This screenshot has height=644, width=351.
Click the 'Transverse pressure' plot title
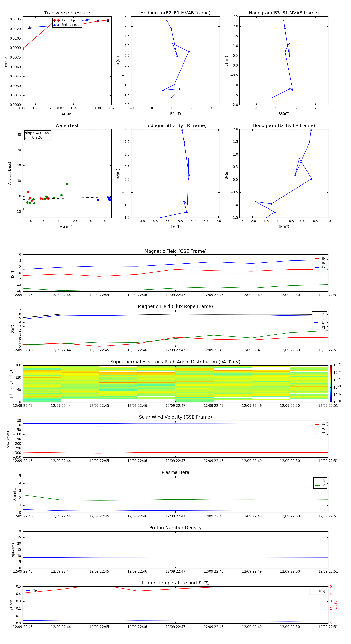point(67,13)
